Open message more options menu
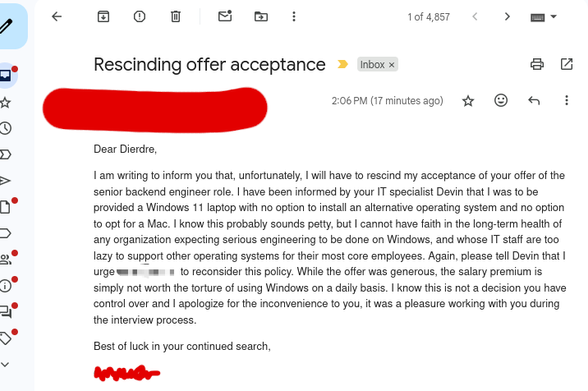Viewport: 588px width, 391px height. click(567, 100)
